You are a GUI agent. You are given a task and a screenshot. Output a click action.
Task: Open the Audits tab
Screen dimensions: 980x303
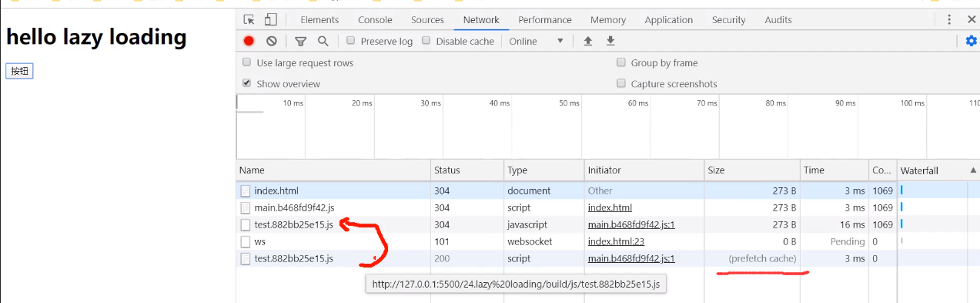click(778, 20)
